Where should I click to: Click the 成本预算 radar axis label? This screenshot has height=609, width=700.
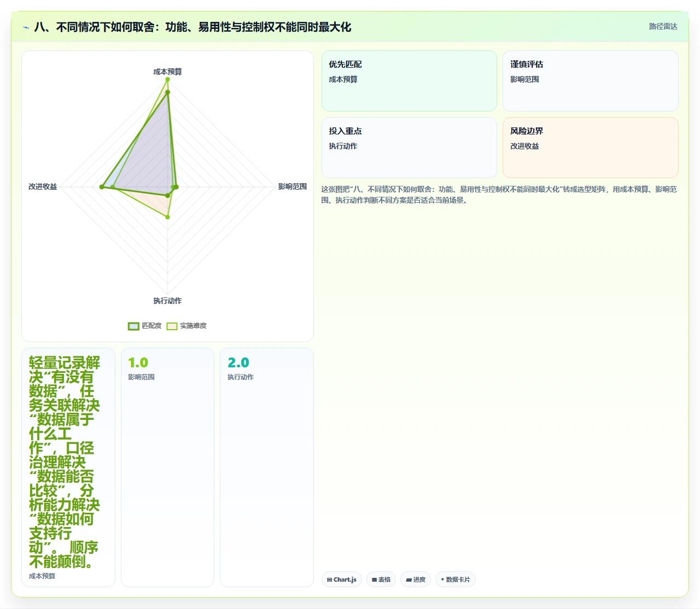pyautogui.click(x=167, y=72)
